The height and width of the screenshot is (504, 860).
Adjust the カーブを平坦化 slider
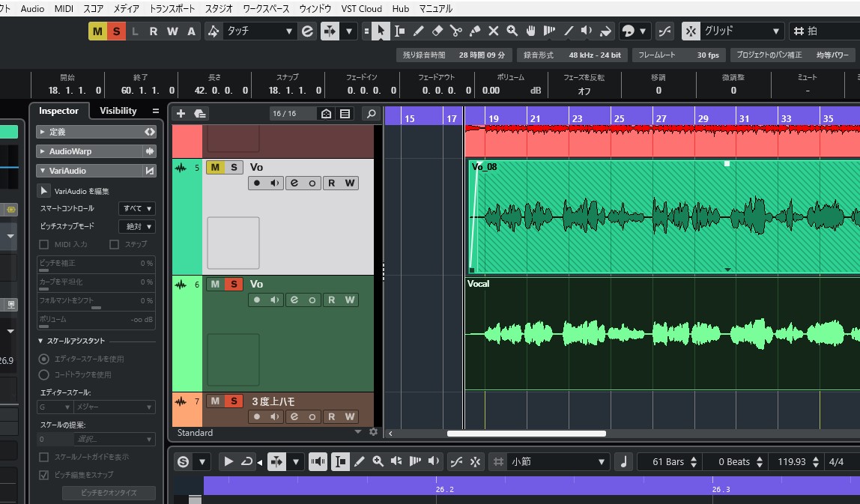click(96, 283)
